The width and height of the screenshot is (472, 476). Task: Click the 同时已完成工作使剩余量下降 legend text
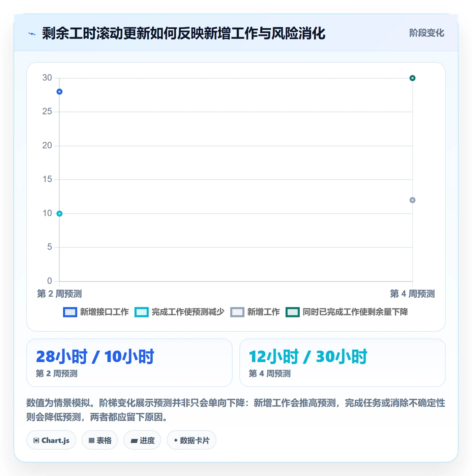355,312
